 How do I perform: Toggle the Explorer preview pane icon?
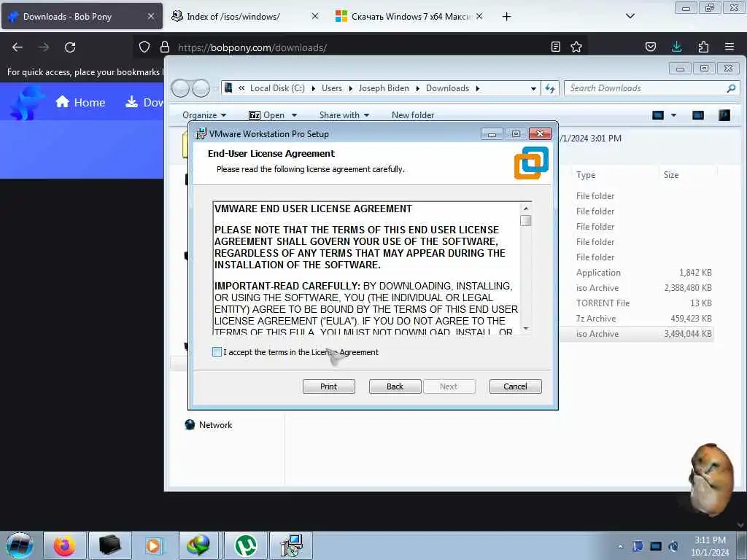(698, 115)
